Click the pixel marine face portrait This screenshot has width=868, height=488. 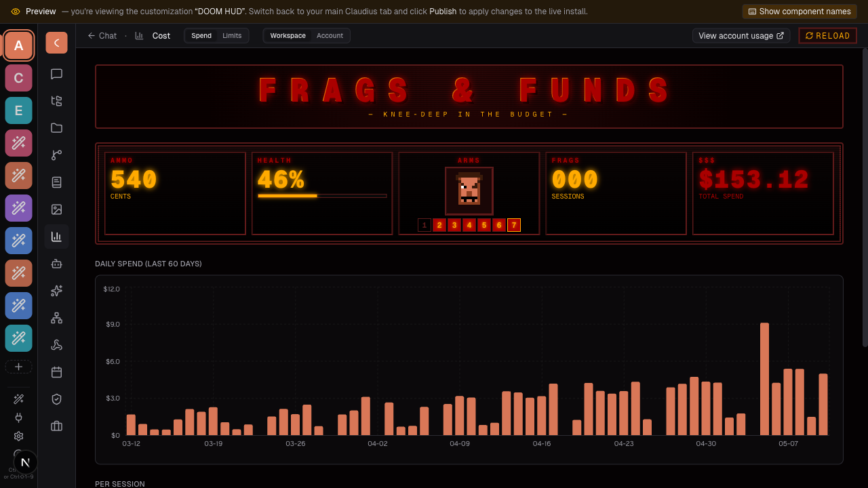click(x=469, y=190)
